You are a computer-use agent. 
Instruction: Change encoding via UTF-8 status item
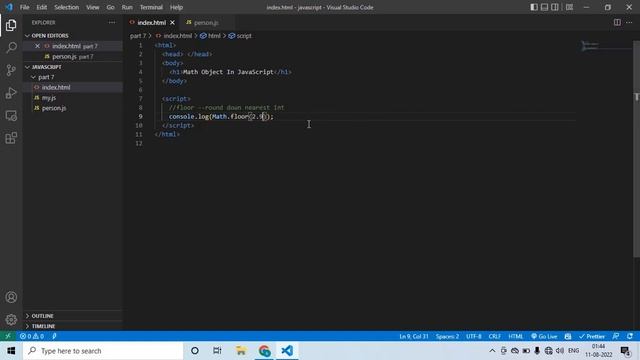pyautogui.click(x=473, y=336)
